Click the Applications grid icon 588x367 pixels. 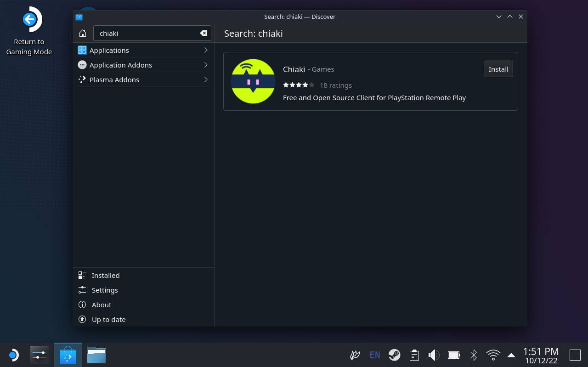click(82, 50)
